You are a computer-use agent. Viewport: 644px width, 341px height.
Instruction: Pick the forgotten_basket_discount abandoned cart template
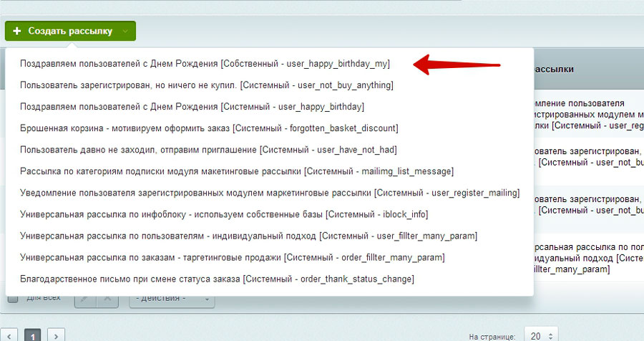click(209, 128)
